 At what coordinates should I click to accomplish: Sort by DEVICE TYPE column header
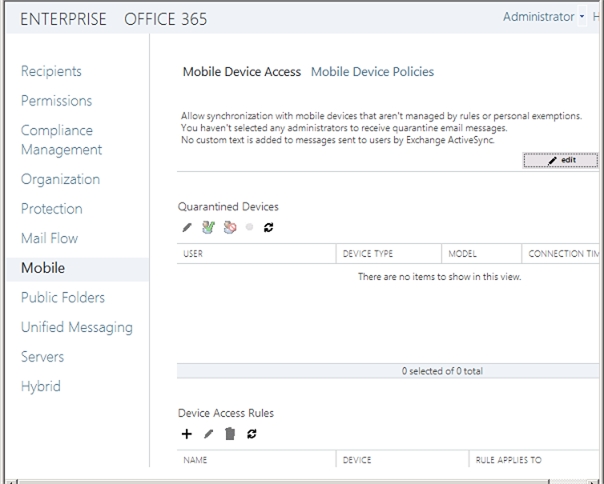coord(389,254)
